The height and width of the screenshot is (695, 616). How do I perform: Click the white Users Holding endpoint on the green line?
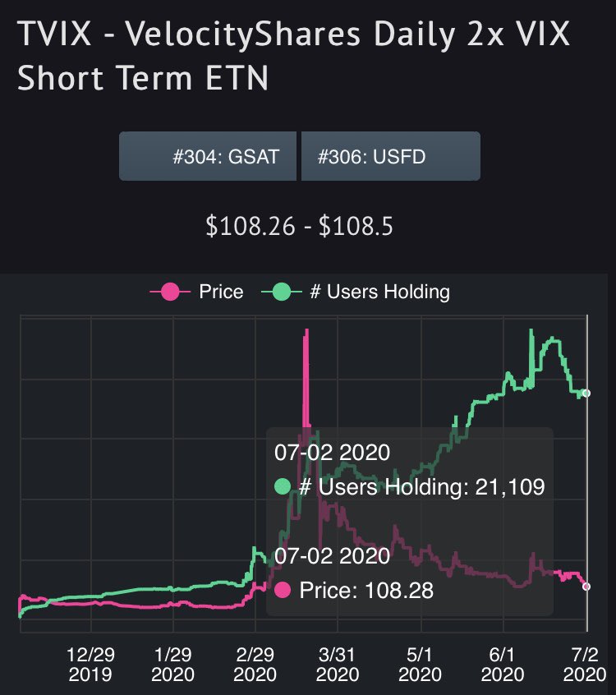(586, 394)
